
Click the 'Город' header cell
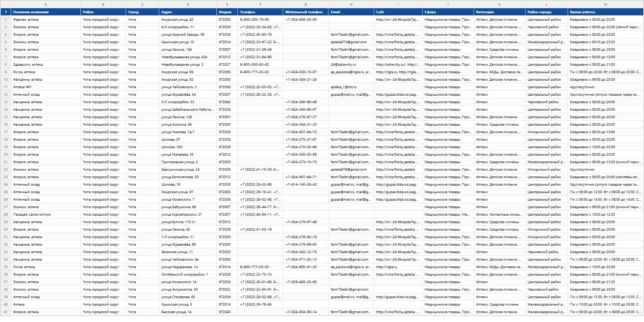coord(142,12)
